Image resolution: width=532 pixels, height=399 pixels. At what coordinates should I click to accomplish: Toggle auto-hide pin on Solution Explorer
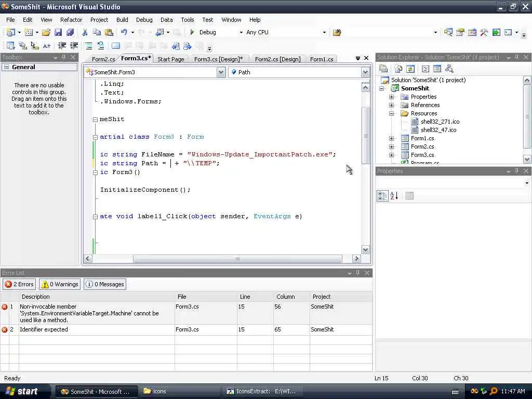[517, 57]
